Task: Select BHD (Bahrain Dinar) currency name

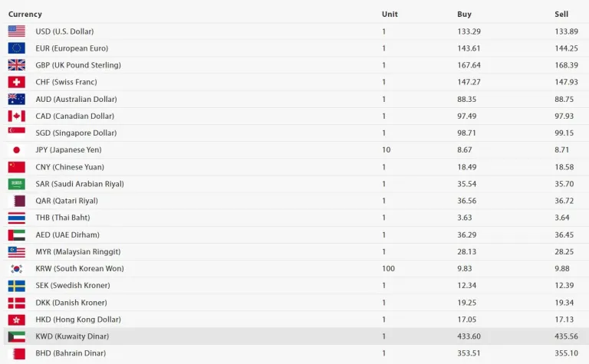Action: (x=71, y=353)
